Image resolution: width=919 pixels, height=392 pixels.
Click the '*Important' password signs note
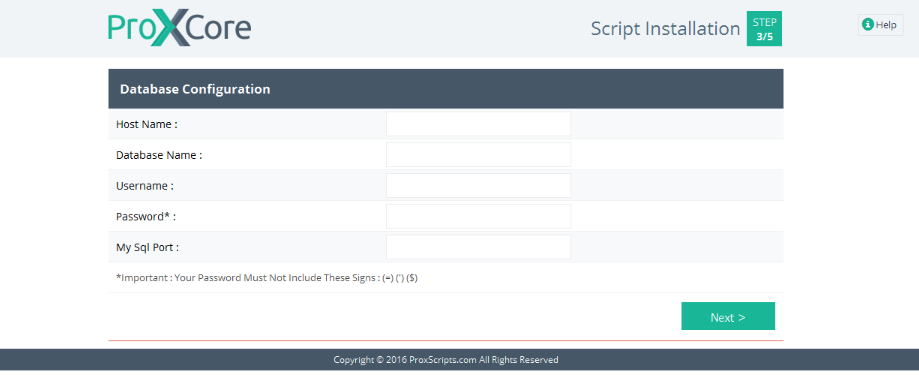tap(267, 278)
